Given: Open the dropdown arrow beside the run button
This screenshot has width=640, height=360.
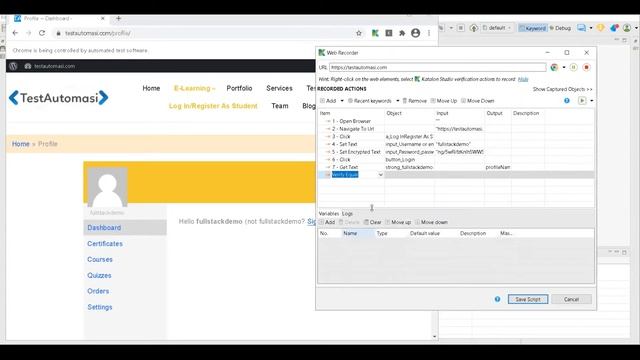Looking at the screenshot, I should pos(591,101).
